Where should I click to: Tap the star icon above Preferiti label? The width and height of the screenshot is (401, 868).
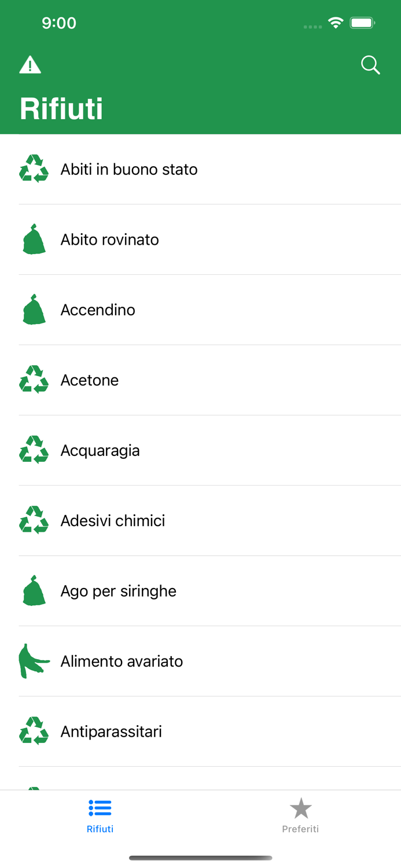300,808
